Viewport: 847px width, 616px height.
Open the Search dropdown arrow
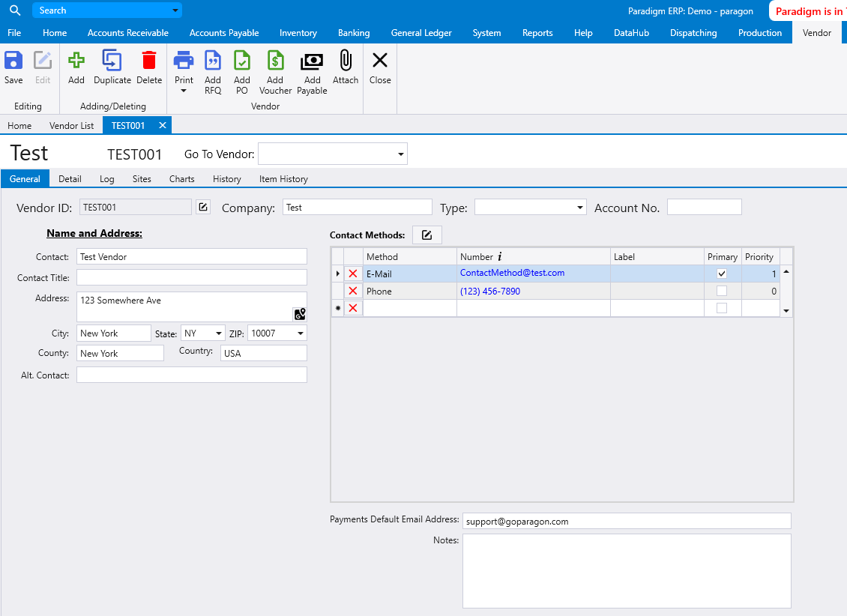tap(175, 10)
